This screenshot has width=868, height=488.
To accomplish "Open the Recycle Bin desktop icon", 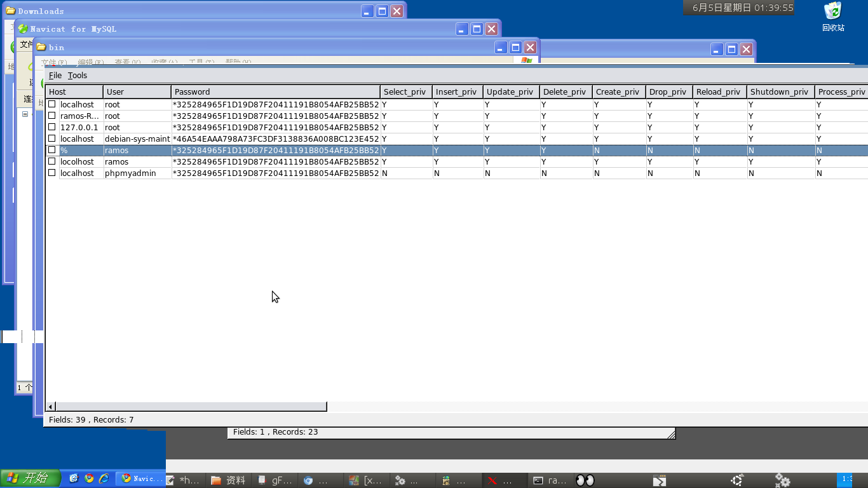I will coord(832,17).
